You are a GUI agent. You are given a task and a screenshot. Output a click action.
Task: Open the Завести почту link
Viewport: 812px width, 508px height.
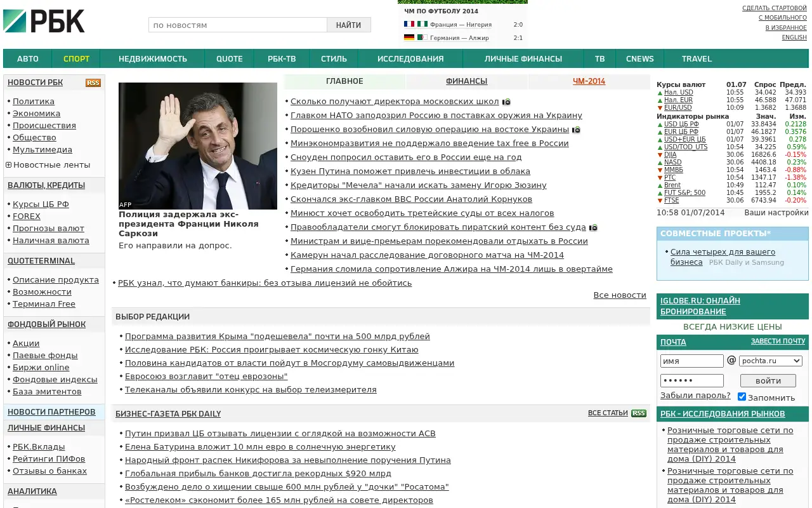778,341
